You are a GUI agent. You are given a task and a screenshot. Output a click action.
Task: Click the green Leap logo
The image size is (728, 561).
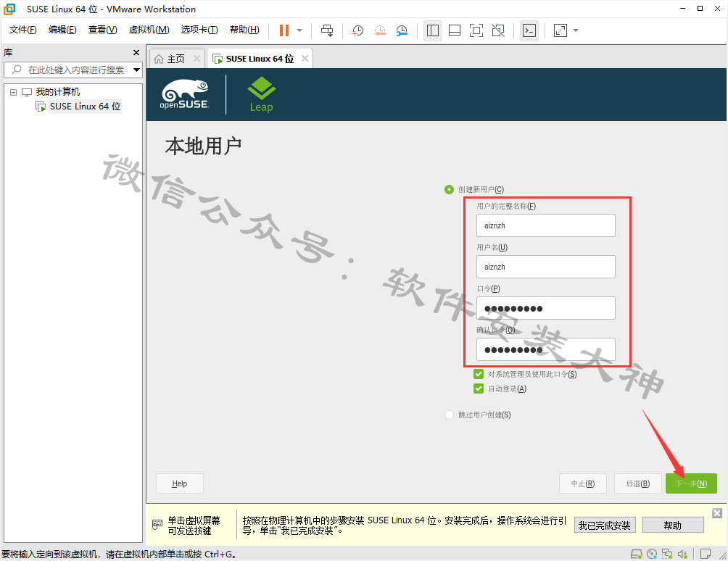[x=261, y=95]
